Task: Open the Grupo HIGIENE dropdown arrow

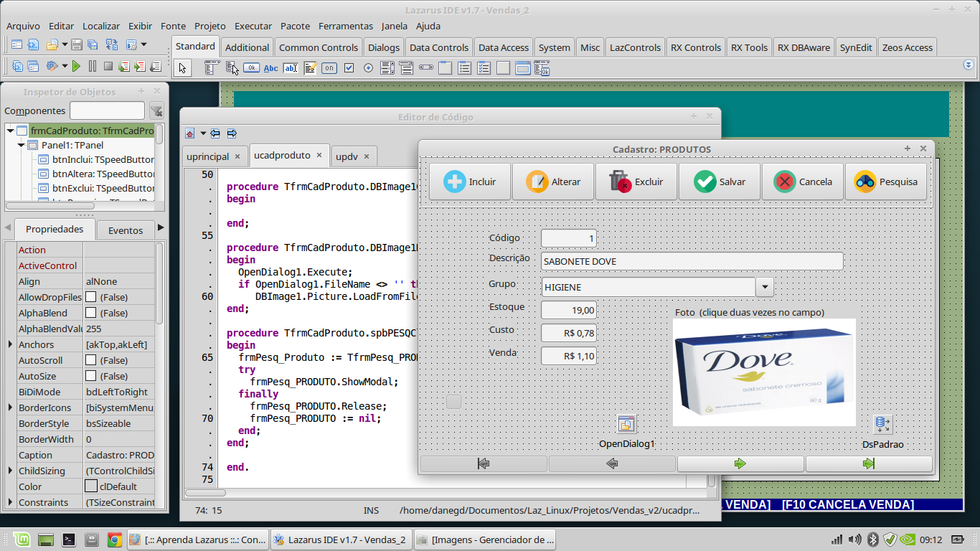Action: [x=765, y=287]
